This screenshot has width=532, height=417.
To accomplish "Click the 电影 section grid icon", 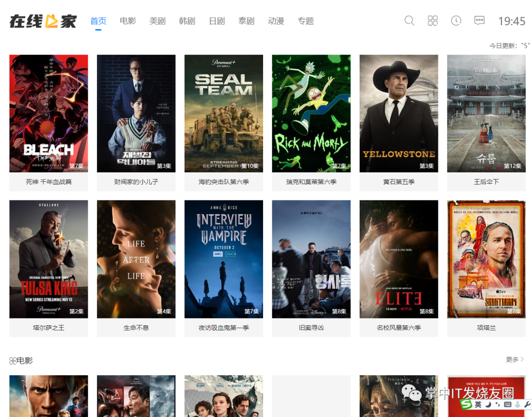I will (13, 361).
